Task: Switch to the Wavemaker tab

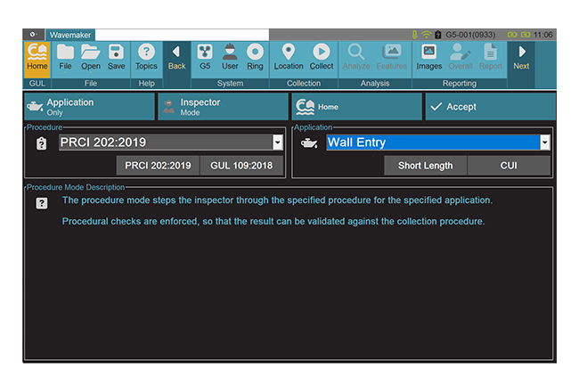Action: coord(70,35)
